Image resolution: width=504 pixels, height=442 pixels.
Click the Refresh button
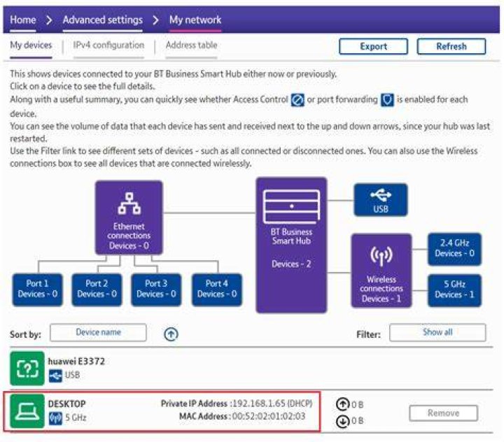(451, 46)
